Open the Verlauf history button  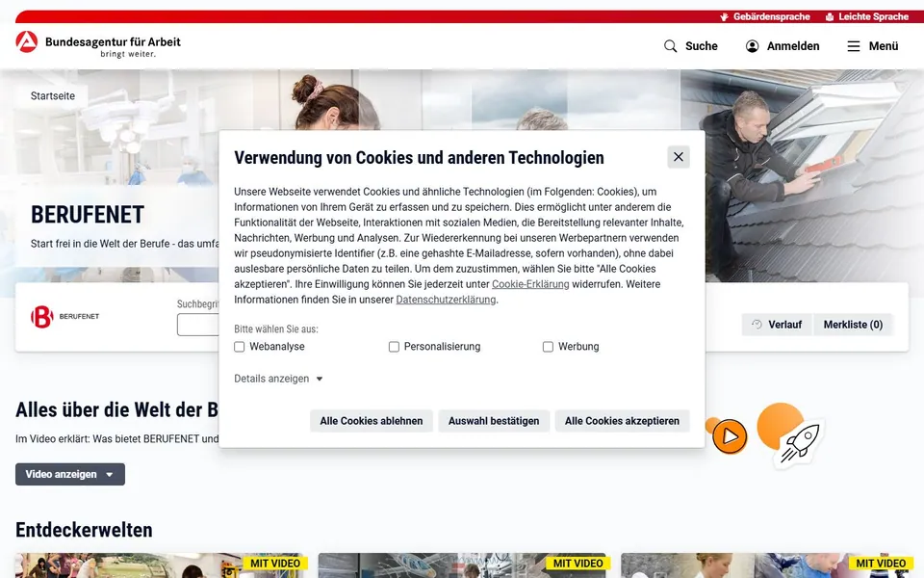pyautogui.click(x=777, y=325)
